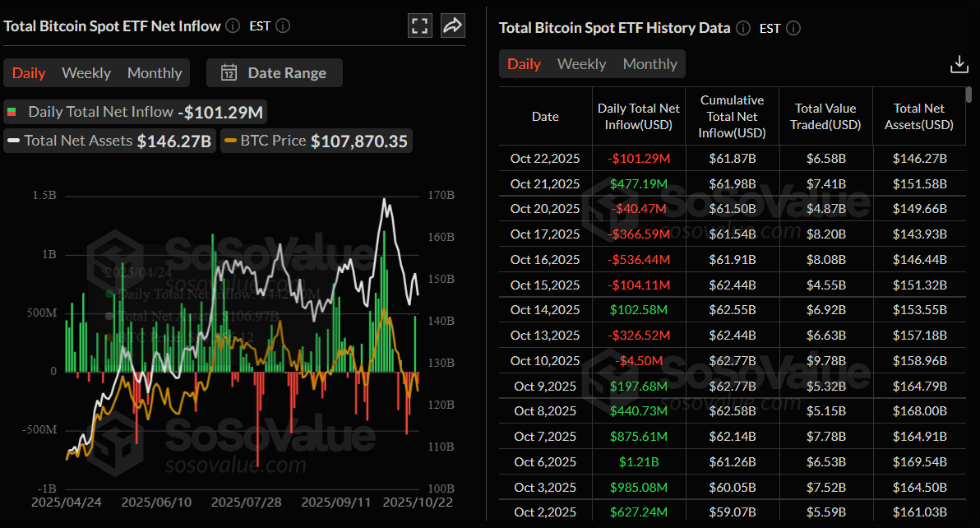Switch history table to Weekly view
Screen dimensions: 980x528
(x=581, y=63)
